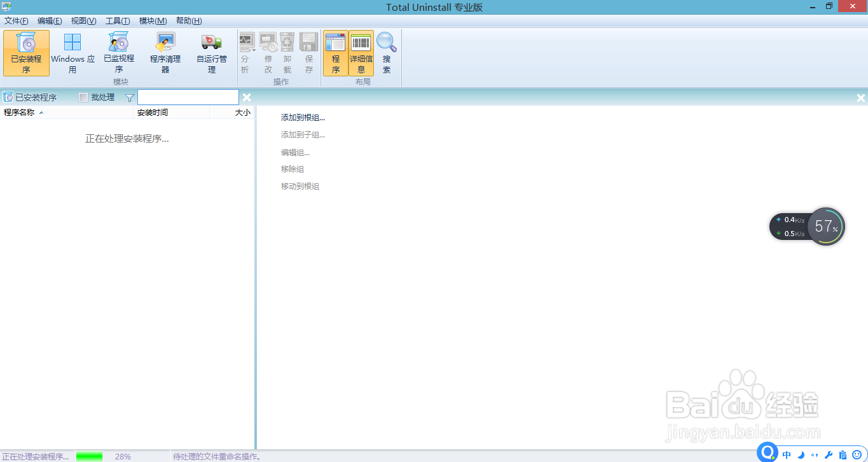Close the details pane with X
This screenshot has height=462, width=868.
[x=861, y=98]
